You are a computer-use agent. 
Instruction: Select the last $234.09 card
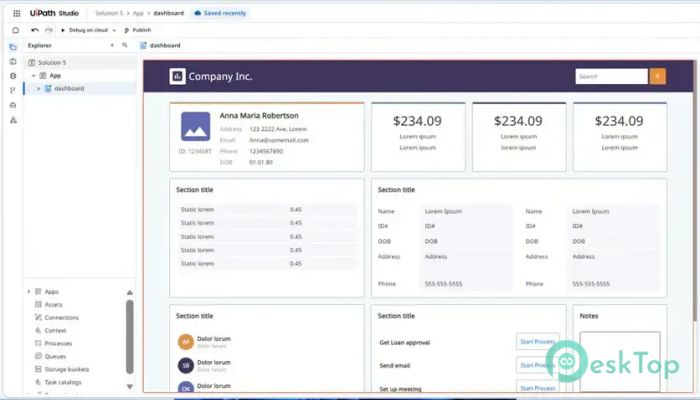coord(620,137)
